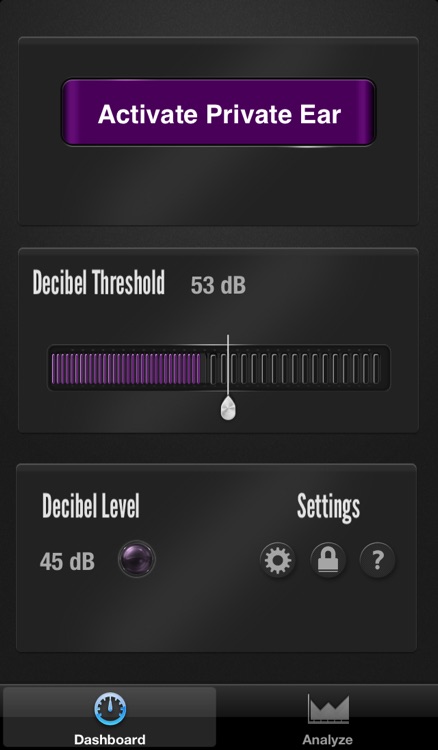Tap the 53 dB threshold value
Image resolution: width=438 pixels, height=750 pixels.
pyautogui.click(x=218, y=286)
